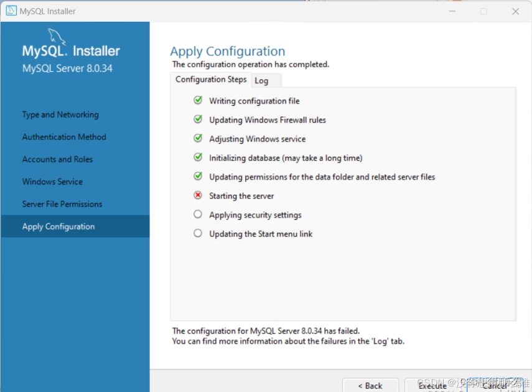Open Server File Permissions step in sidebar
Viewport: 532px width, 392px height.
coord(62,204)
